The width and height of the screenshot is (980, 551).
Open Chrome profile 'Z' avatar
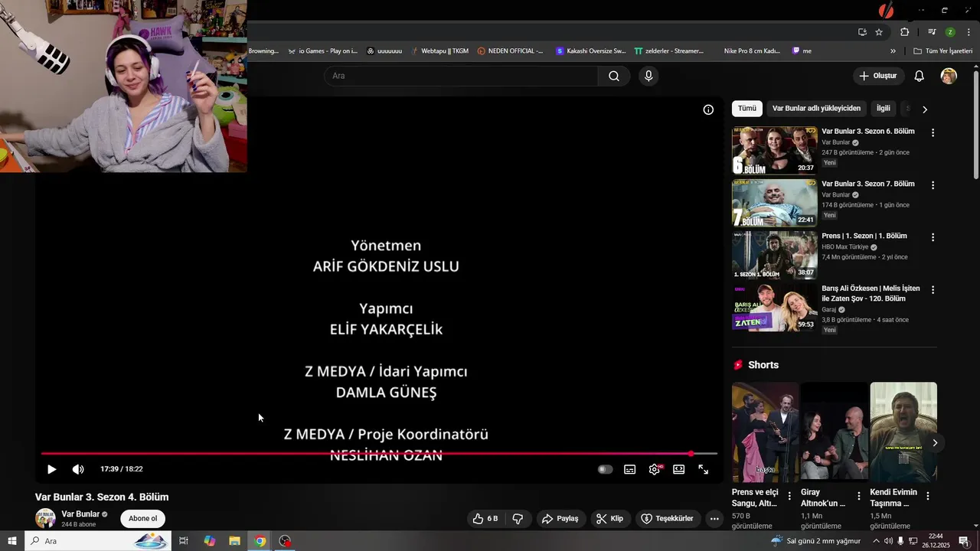click(950, 32)
